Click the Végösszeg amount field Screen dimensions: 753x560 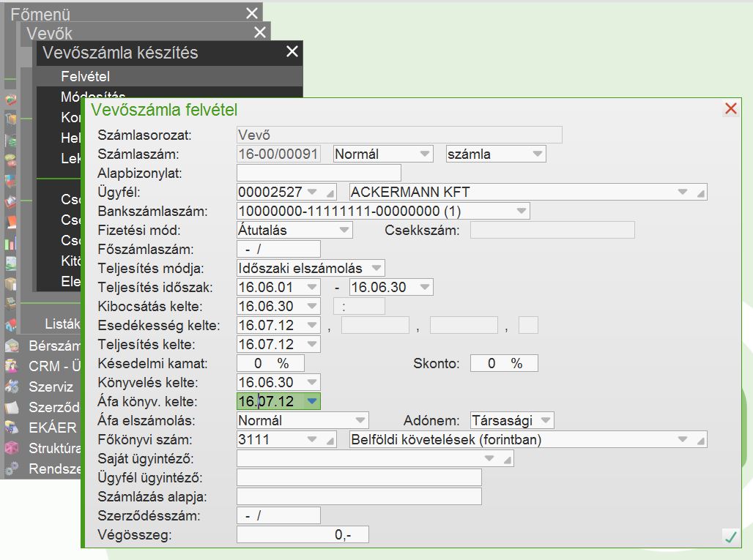click(x=303, y=534)
